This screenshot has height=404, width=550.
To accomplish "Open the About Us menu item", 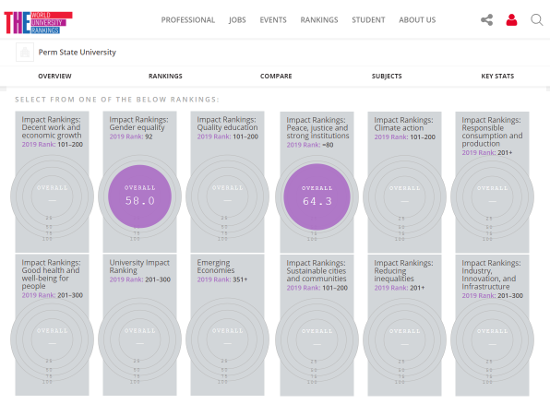I will pyautogui.click(x=417, y=20).
